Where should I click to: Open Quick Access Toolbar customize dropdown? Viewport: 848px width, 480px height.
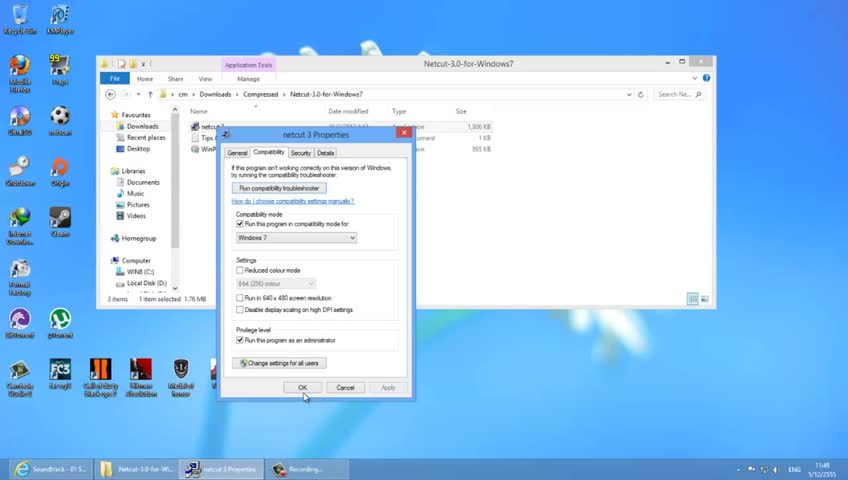tap(143, 64)
